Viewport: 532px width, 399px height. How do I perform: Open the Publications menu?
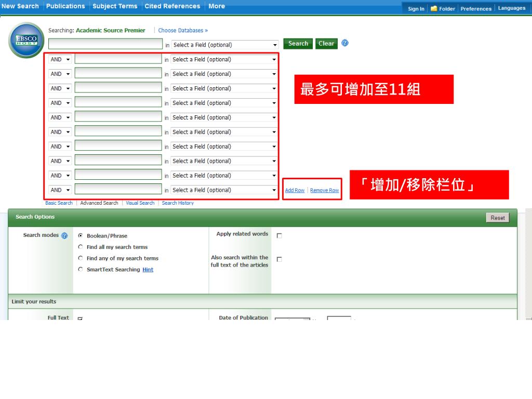pos(65,6)
